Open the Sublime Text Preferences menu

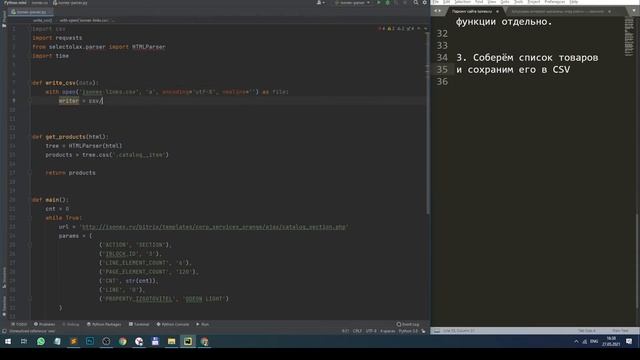[554, 2]
